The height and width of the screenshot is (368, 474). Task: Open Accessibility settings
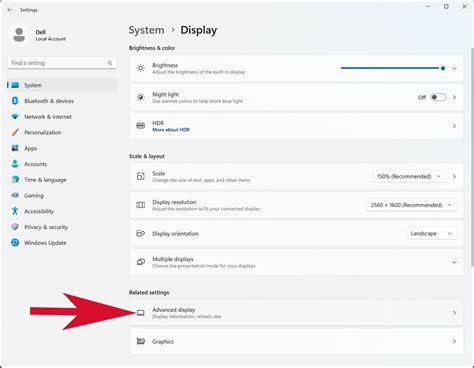coord(62,211)
